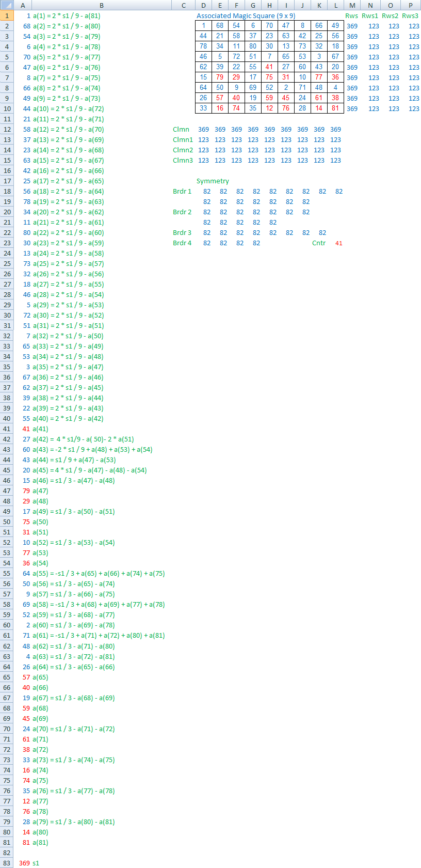Click formula 'a(40) = 2 * s1 / 9 - a(42)'
Image resolution: width=421 pixels, height=868 pixels.
click(69, 418)
